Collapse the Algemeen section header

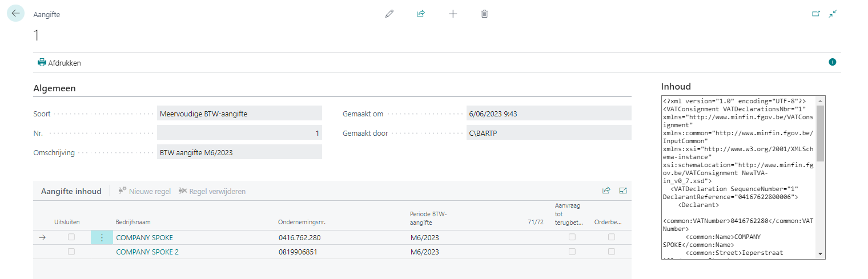(55, 88)
